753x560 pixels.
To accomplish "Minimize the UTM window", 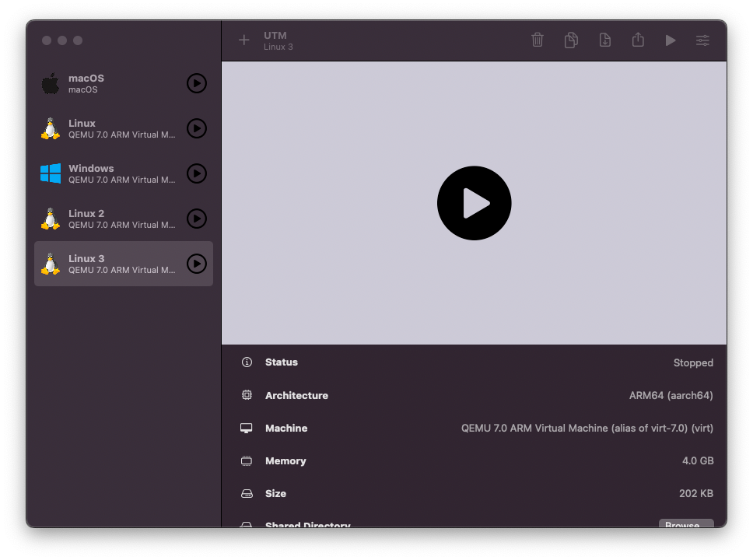I will (x=62, y=40).
